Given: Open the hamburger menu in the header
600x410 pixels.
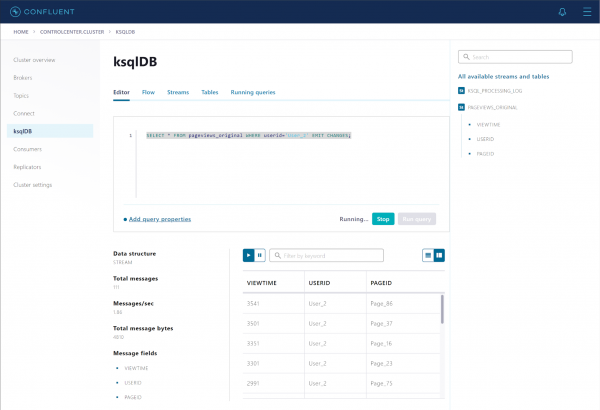Looking at the screenshot, I should point(584,11).
